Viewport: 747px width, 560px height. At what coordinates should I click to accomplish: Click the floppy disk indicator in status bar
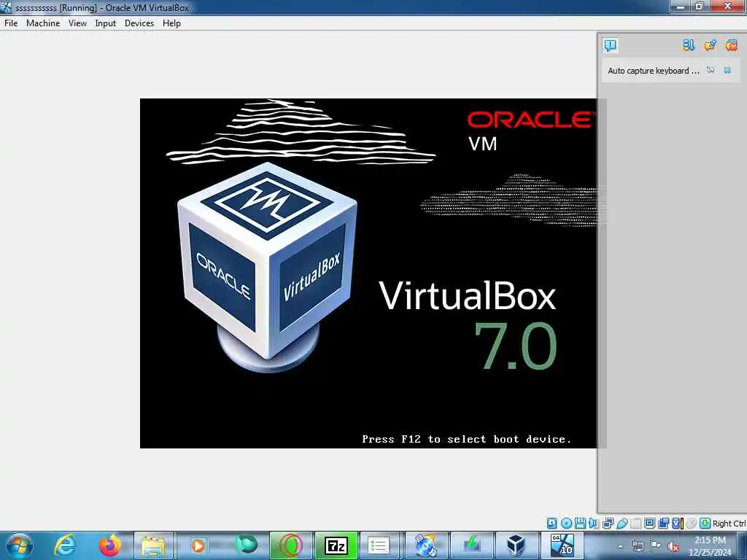coord(580,524)
